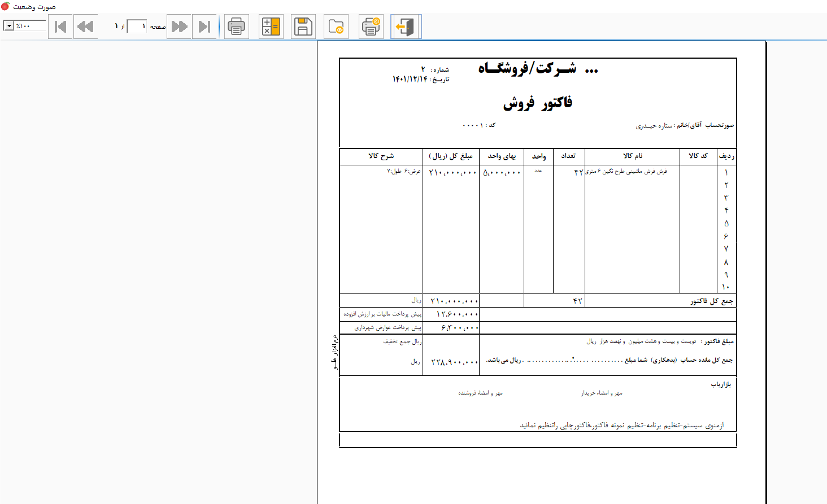This screenshot has width=827, height=504.
Task: Click the window title صورت وضعیت
Action: [x=34, y=7]
